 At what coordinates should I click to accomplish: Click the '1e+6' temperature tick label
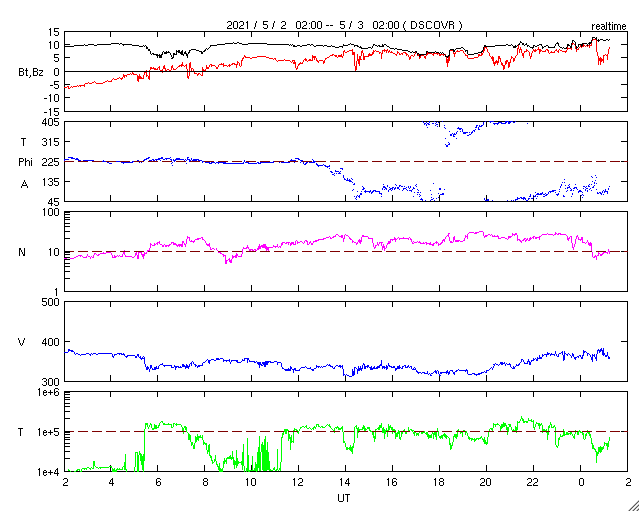(49, 392)
